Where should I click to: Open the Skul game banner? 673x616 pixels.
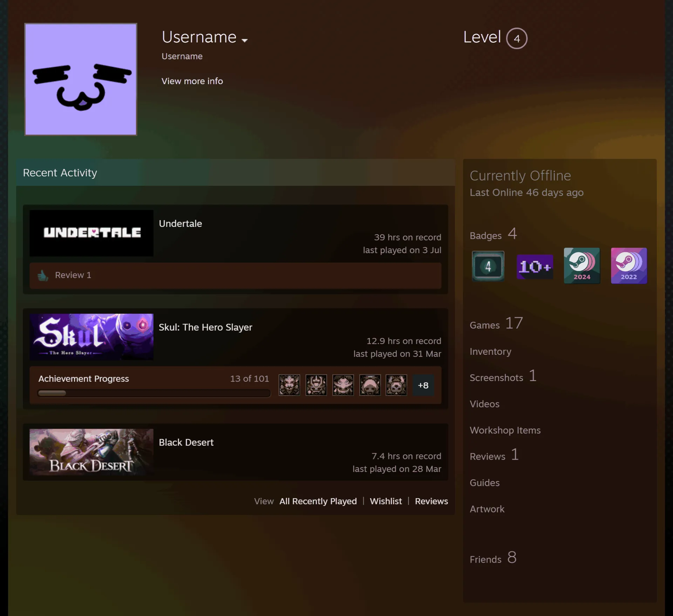(91, 337)
